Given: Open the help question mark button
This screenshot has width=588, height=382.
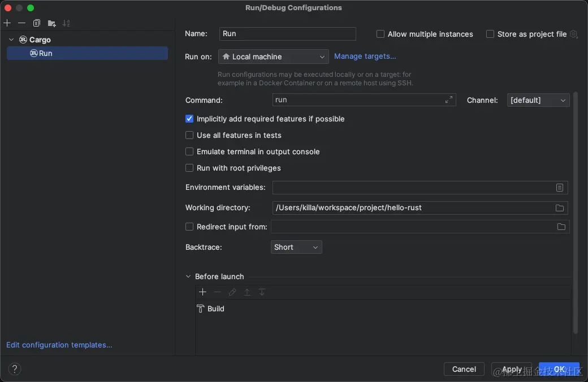Looking at the screenshot, I should (15, 369).
